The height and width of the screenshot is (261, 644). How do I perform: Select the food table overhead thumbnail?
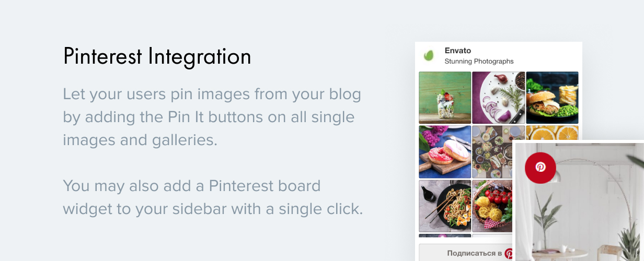tap(492, 152)
